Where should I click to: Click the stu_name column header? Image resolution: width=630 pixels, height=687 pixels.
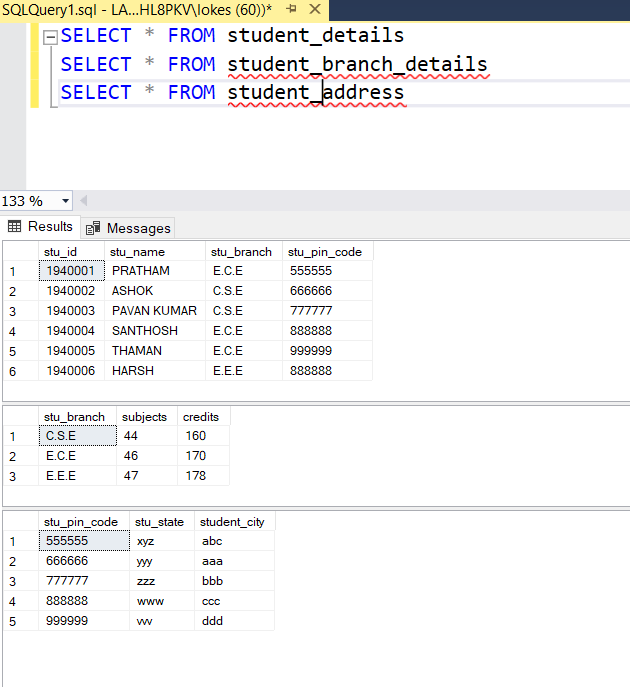(x=138, y=251)
